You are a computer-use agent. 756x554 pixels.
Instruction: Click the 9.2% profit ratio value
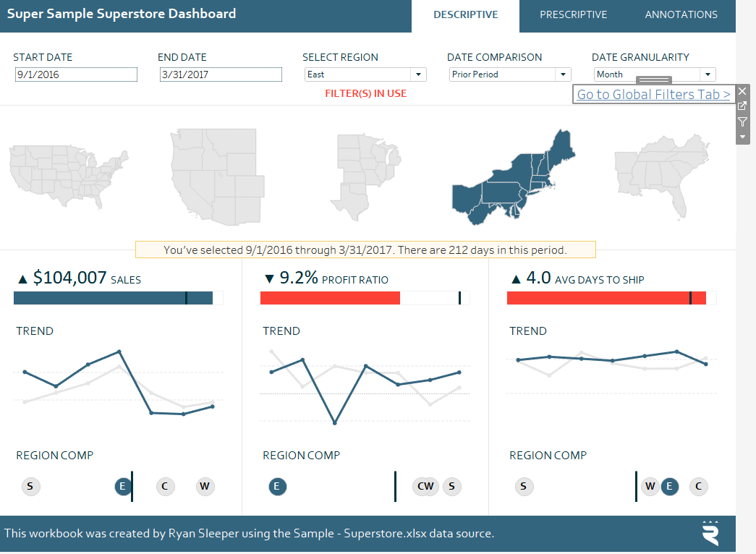pyautogui.click(x=299, y=278)
